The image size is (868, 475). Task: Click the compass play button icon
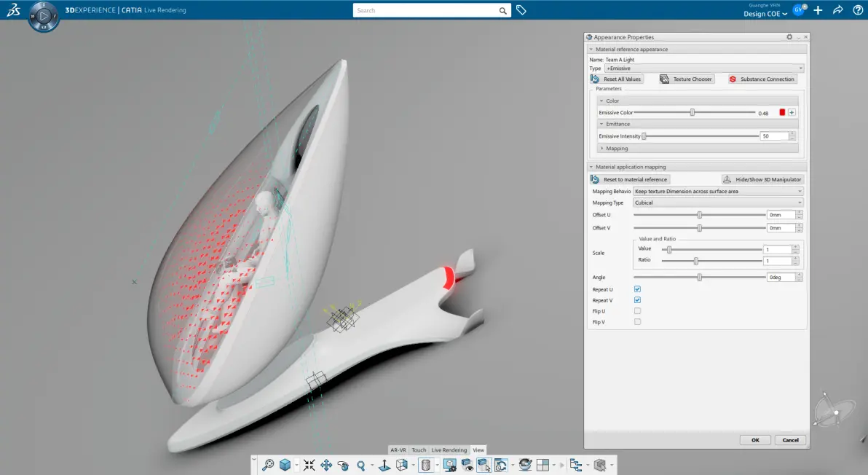(44, 16)
